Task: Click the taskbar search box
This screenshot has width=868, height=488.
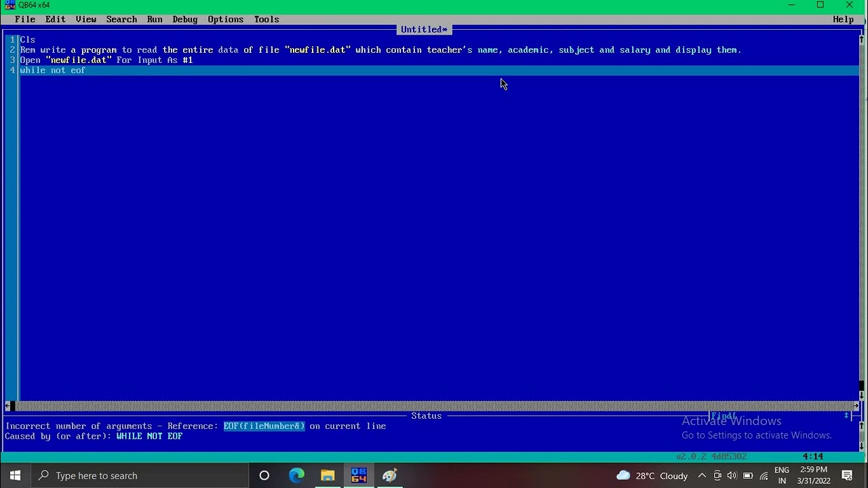Action: 140,476
